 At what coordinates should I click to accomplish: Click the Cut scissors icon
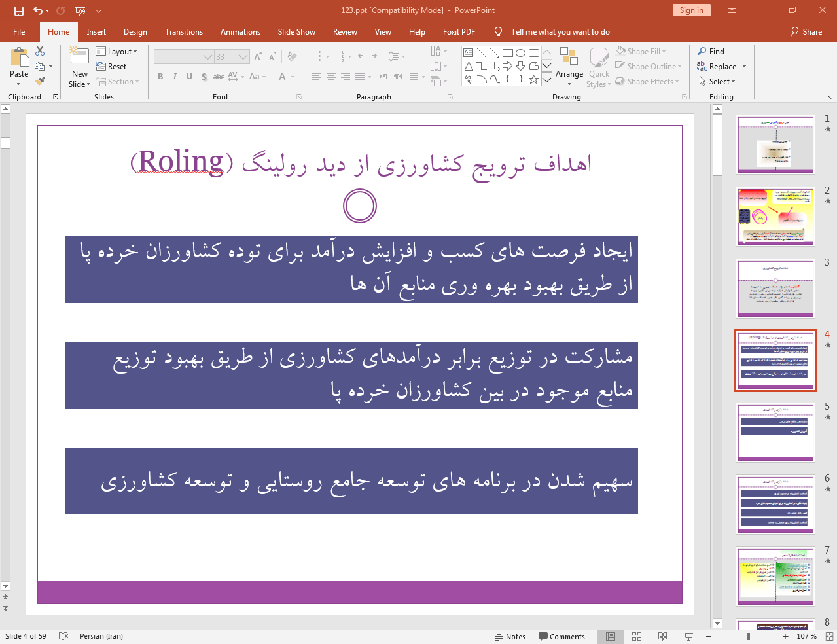40,51
